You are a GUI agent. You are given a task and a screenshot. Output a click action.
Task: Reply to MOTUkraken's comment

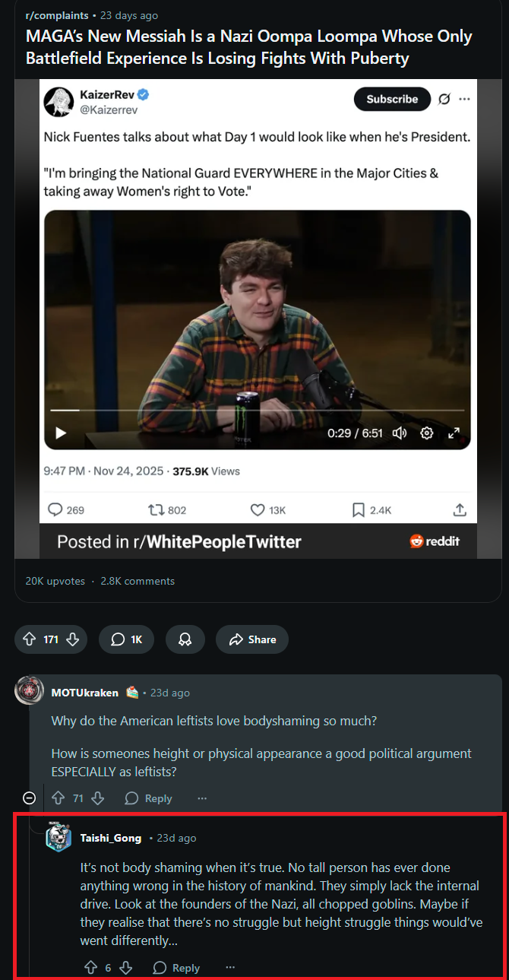[x=148, y=798]
